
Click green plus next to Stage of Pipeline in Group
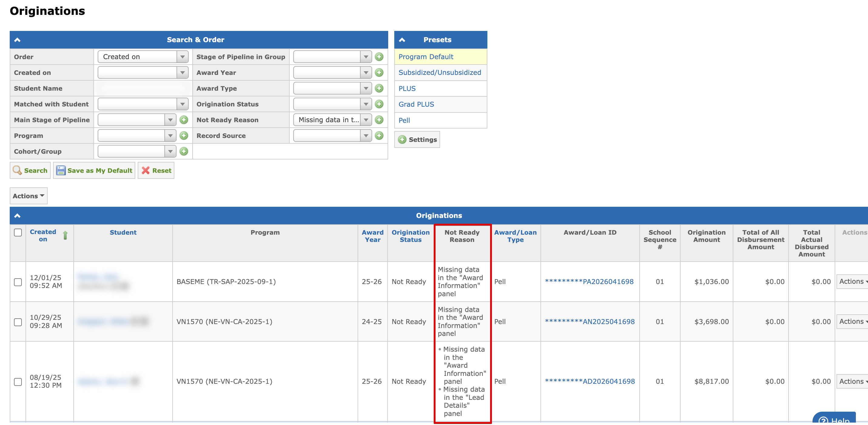379,57
